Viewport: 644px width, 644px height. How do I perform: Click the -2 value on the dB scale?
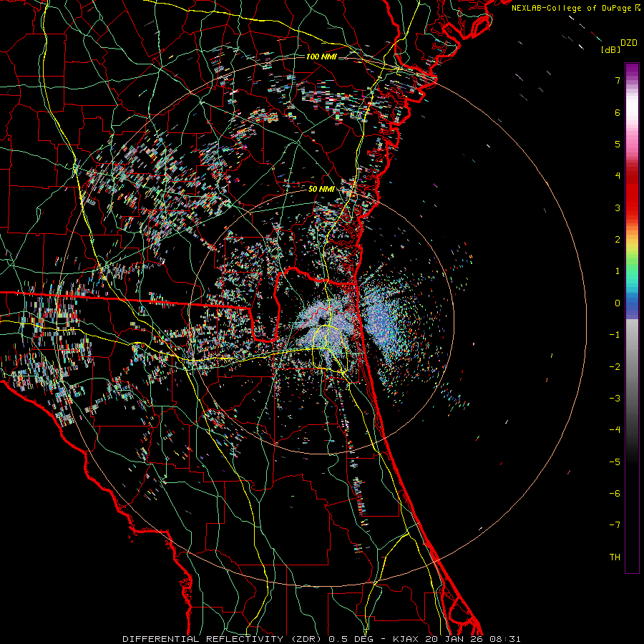(615, 367)
